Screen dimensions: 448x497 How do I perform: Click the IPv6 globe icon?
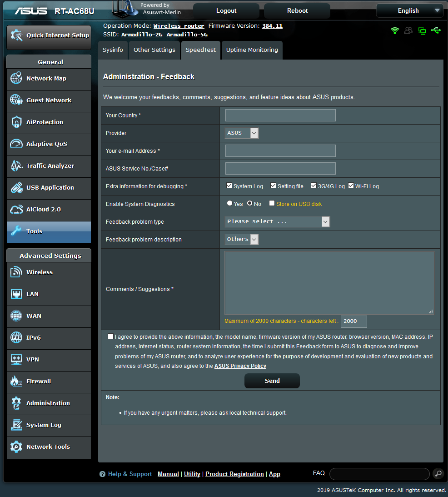click(x=16, y=337)
